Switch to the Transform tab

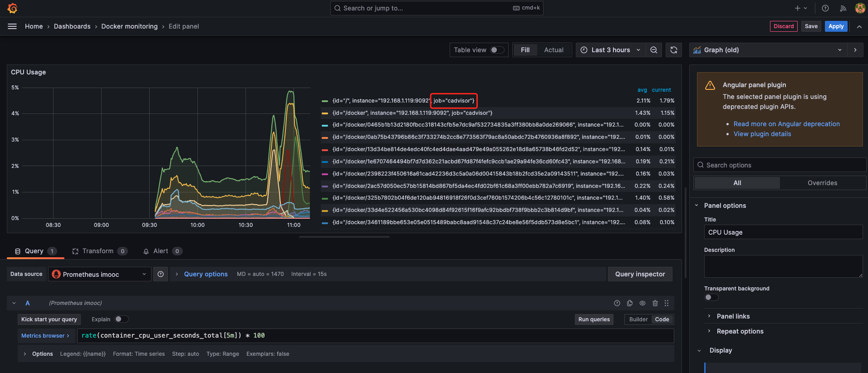[99, 251]
